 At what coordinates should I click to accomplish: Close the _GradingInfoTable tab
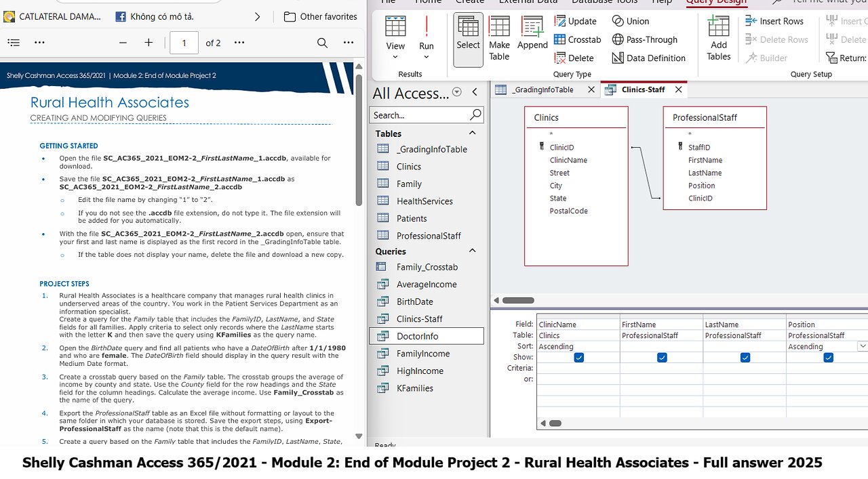591,89
